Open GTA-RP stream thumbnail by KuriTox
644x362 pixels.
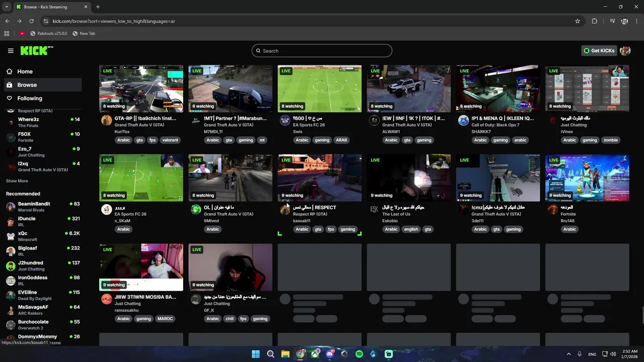click(x=141, y=88)
